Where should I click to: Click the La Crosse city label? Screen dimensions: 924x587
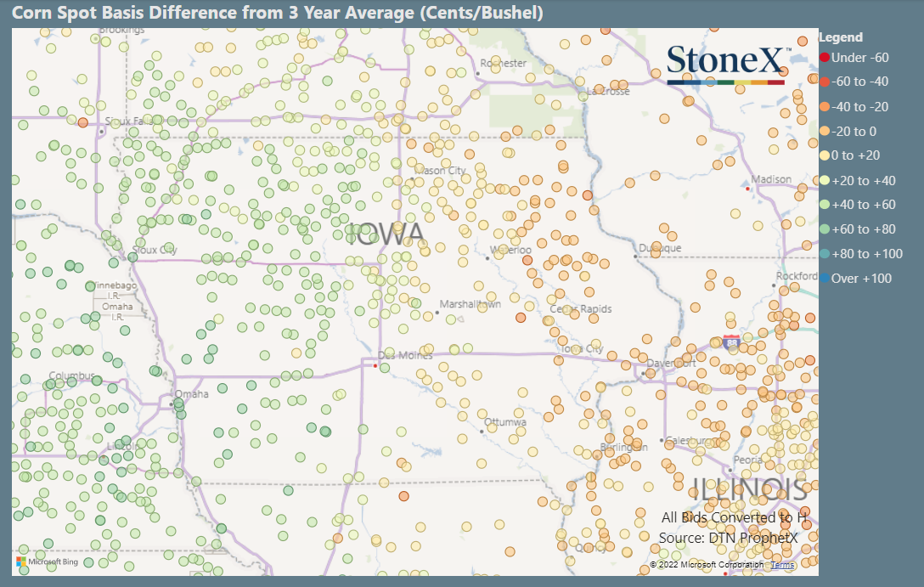pos(608,91)
